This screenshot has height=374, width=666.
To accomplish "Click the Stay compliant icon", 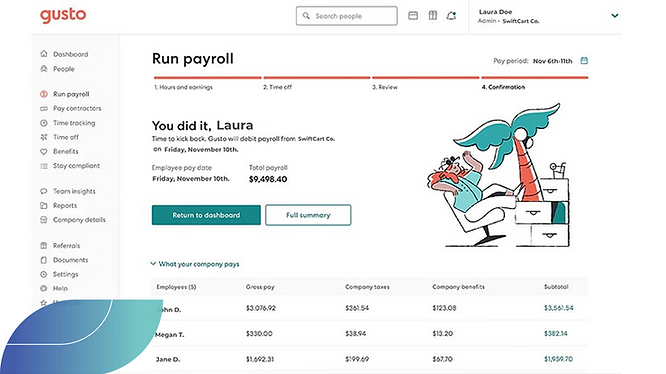I will pos(44,166).
